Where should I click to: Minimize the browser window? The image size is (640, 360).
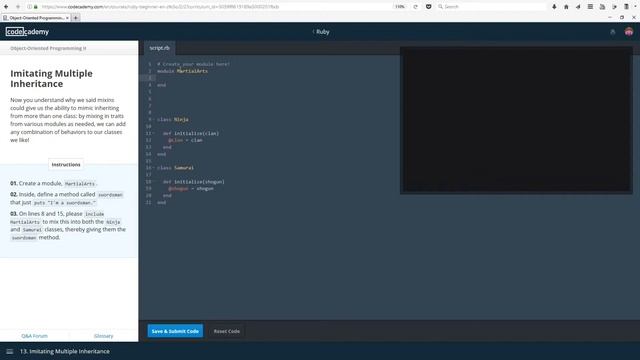coord(610,18)
